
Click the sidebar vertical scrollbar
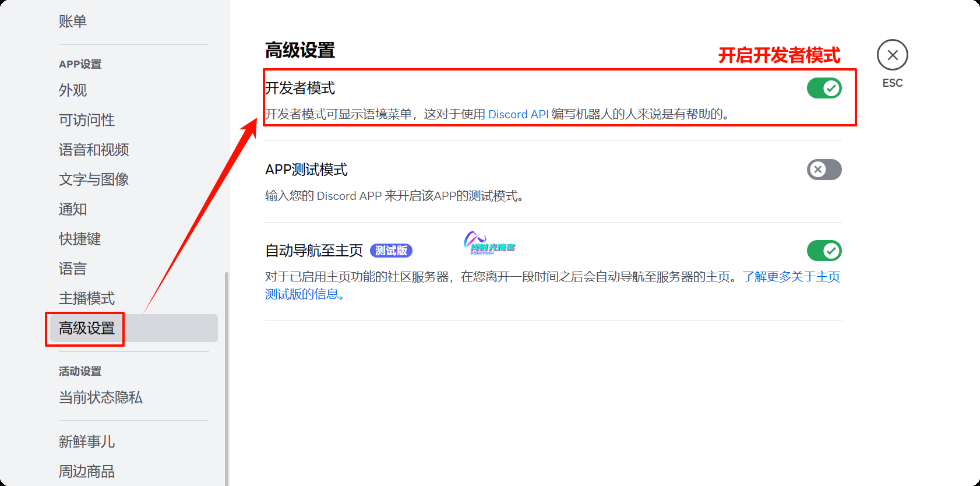tap(227, 379)
